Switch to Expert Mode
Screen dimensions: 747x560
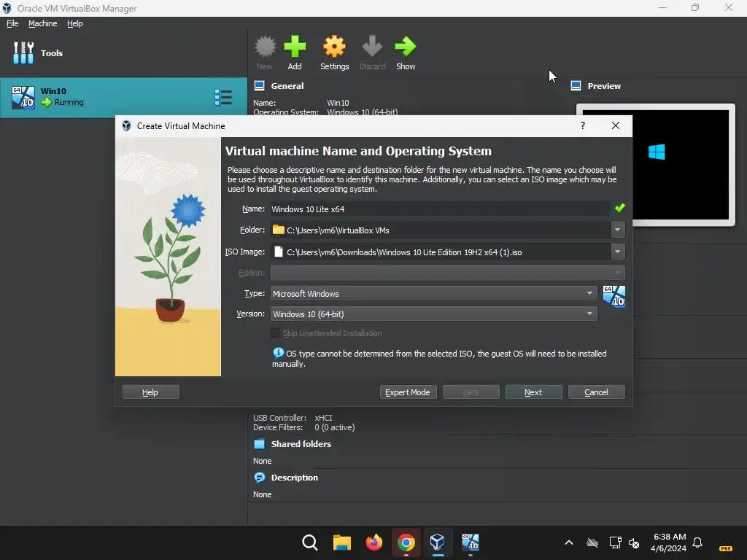tap(408, 392)
